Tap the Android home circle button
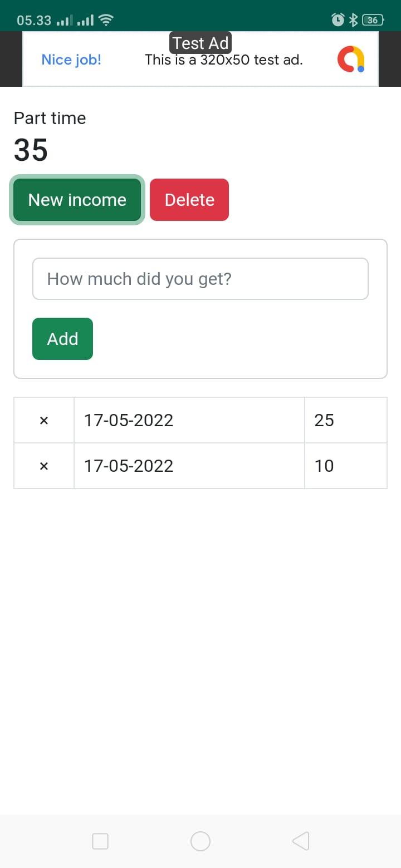401x868 pixels. click(200, 841)
